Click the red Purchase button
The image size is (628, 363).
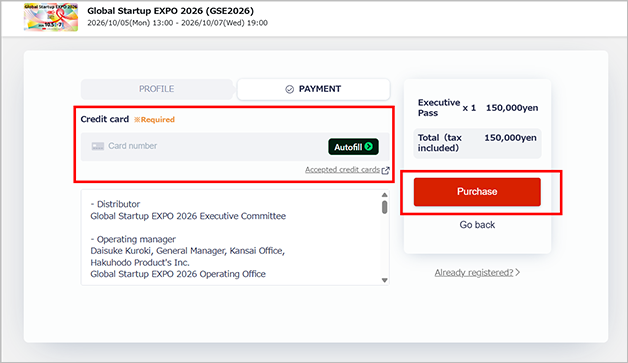pyautogui.click(x=477, y=192)
